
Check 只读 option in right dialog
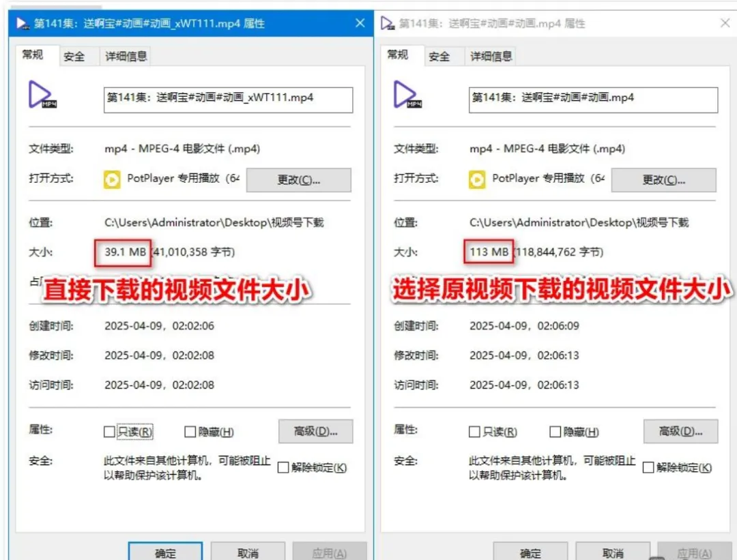[474, 431]
